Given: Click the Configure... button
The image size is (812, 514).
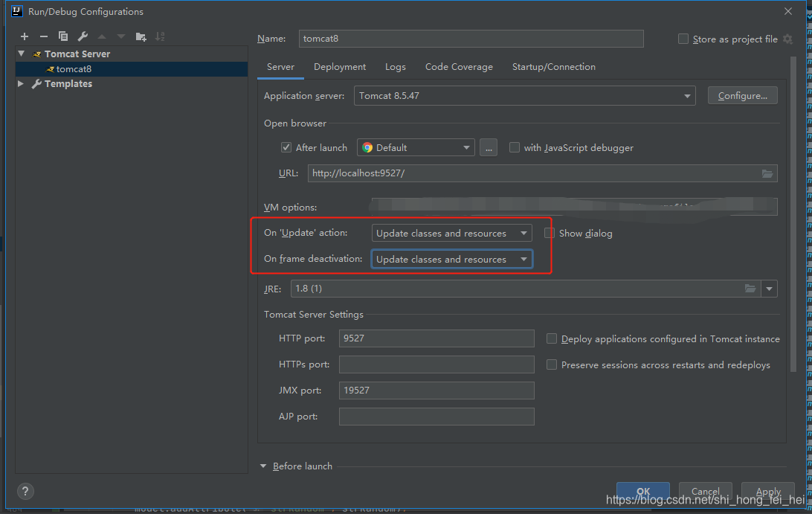Looking at the screenshot, I should [x=743, y=96].
